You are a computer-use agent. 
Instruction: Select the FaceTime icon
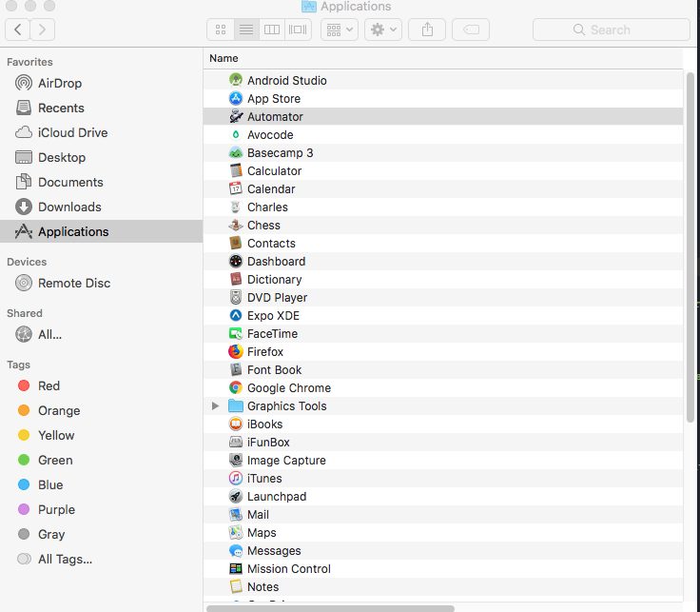(x=235, y=334)
